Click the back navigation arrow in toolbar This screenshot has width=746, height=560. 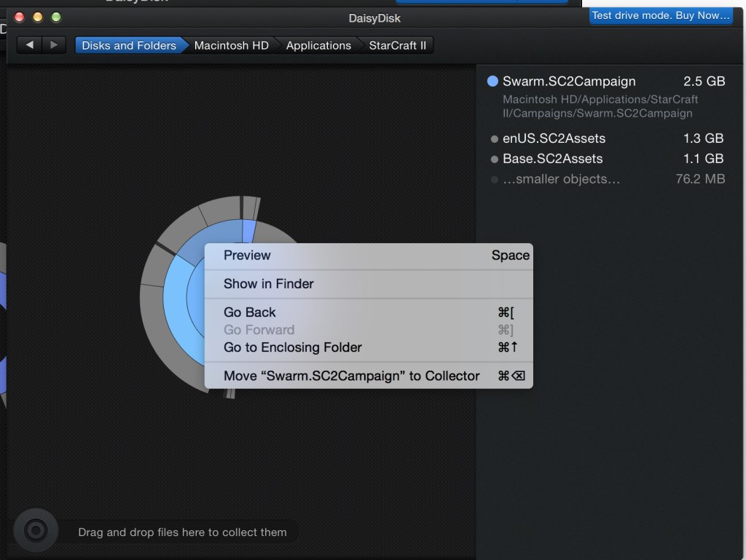pos(29,45)
